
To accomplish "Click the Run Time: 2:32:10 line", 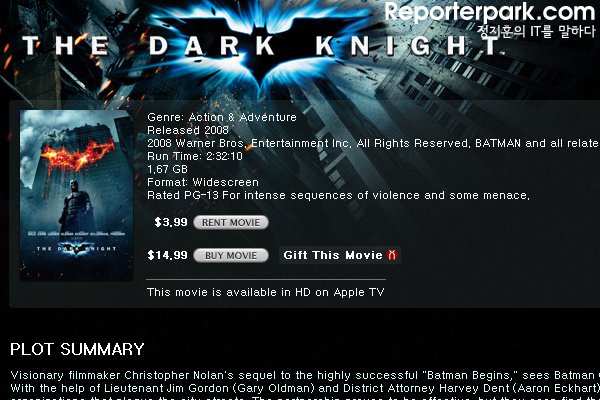I will tap(195, 156).
